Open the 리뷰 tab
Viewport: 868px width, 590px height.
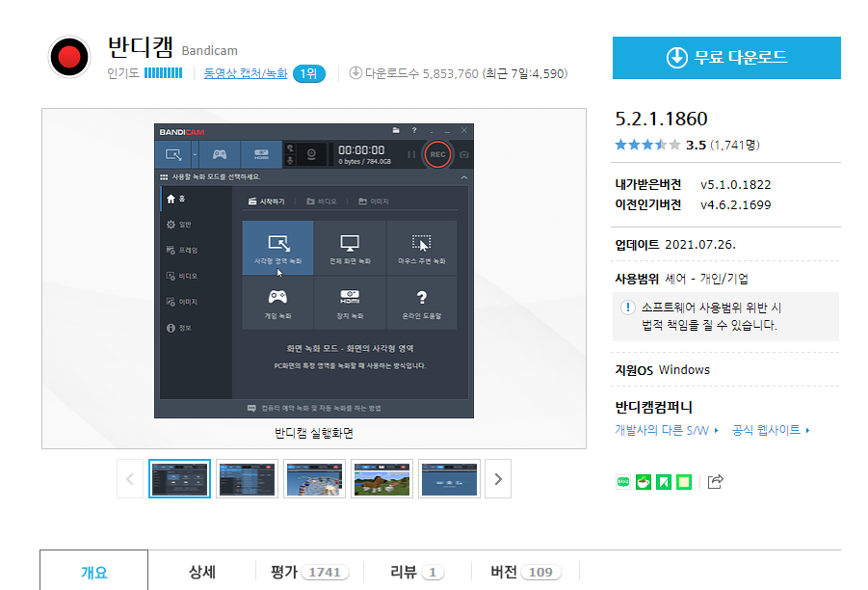[x=417, y=572]
